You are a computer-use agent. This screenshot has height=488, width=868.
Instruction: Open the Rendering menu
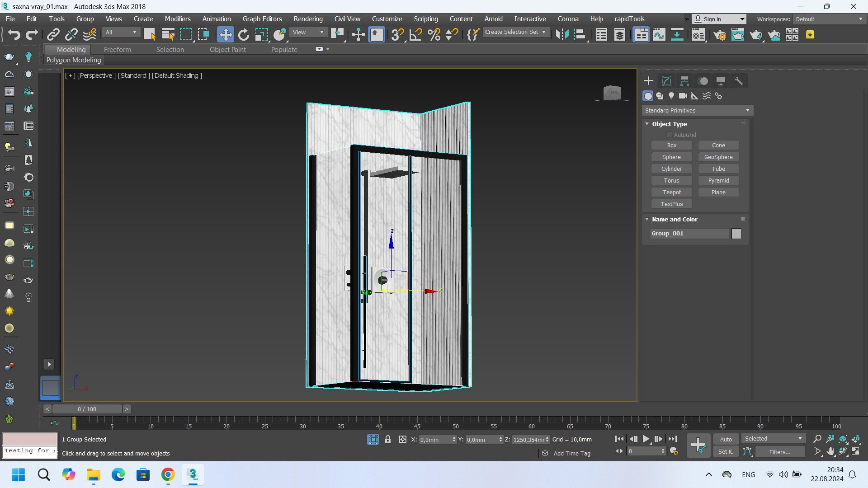point(308,19)
